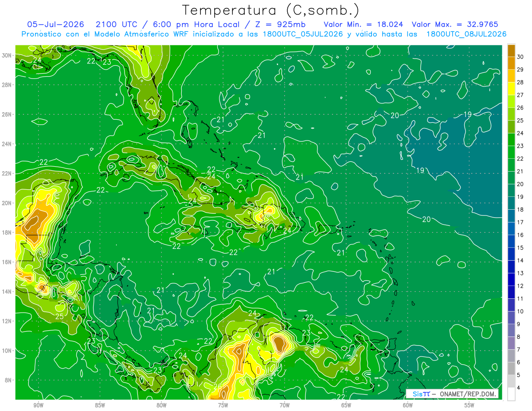Screen dimensions: 532x411
Task: Click the legend value 12 on the color scale
Action: point(520,286)
